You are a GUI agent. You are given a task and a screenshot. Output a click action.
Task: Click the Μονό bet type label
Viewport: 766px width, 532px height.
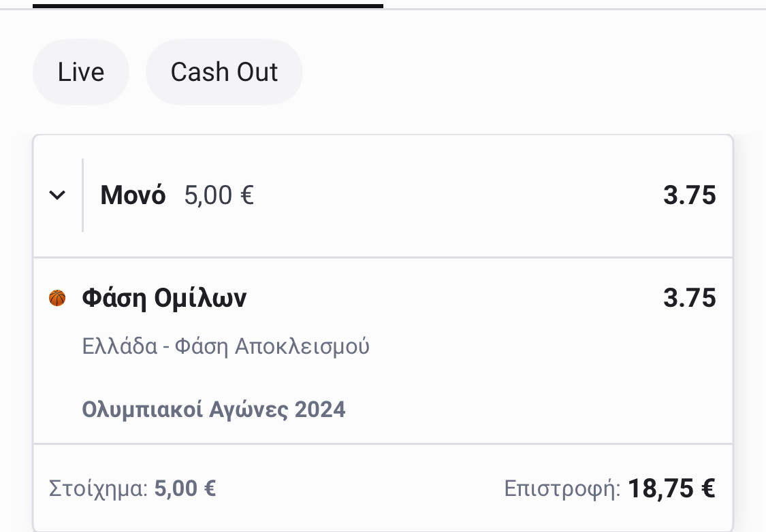pos(133,196)
